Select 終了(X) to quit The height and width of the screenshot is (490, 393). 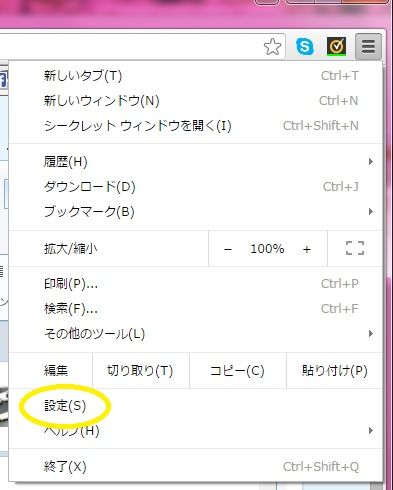(x=196, y=467)
